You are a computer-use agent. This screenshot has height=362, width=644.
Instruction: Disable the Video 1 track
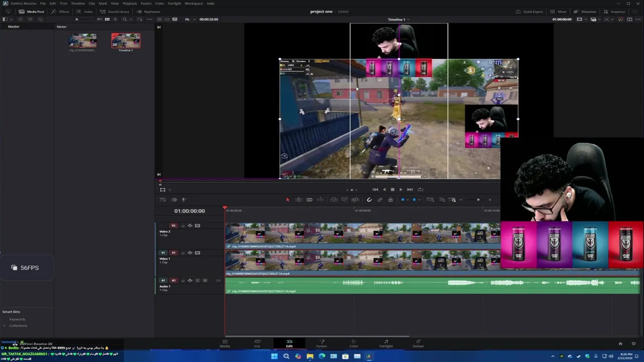(197, 253)
